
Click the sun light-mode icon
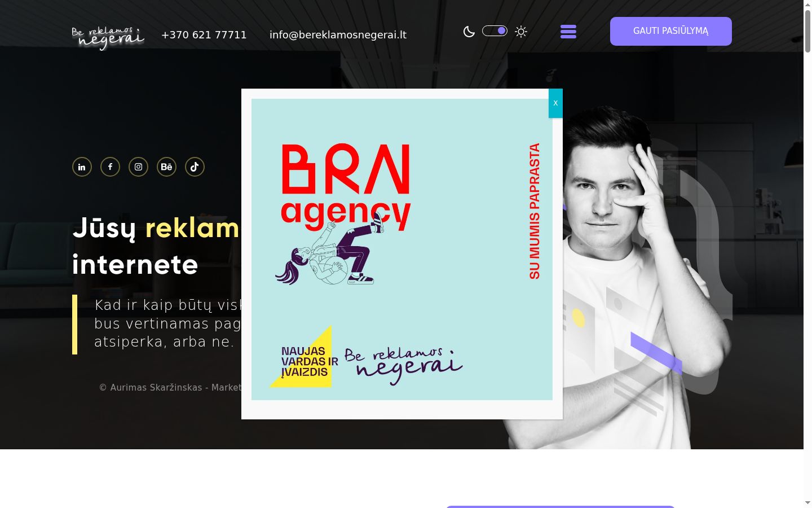click(x=521, y=32)
